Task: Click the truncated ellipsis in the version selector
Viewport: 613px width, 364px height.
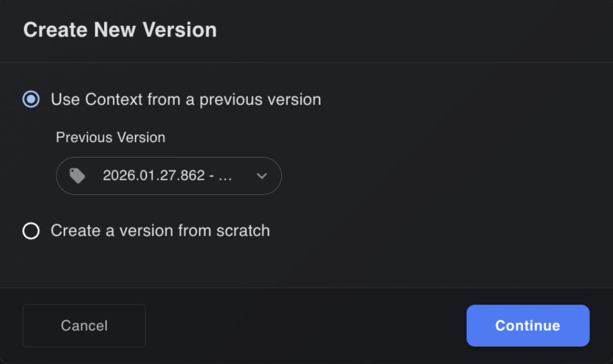Action: pos(225,176)
